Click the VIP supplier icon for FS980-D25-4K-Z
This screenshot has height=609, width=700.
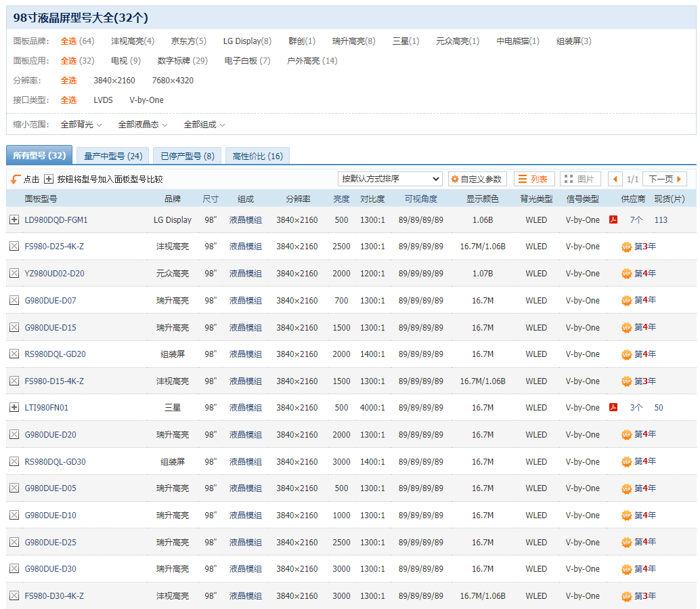point(626,246)
